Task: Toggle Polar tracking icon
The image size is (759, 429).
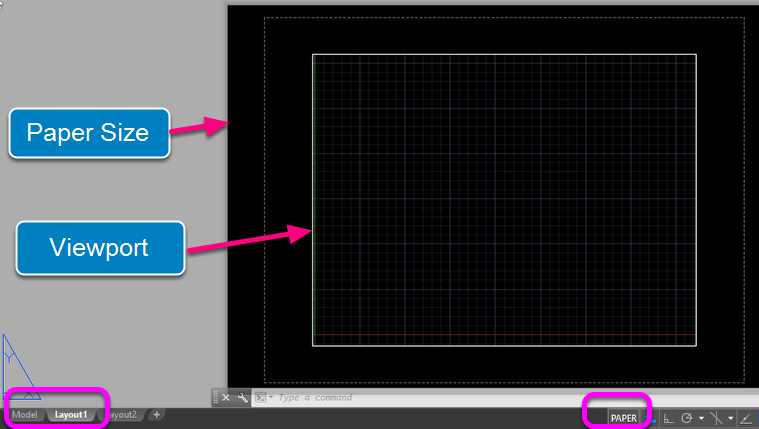Action: (x=686, y=418)
